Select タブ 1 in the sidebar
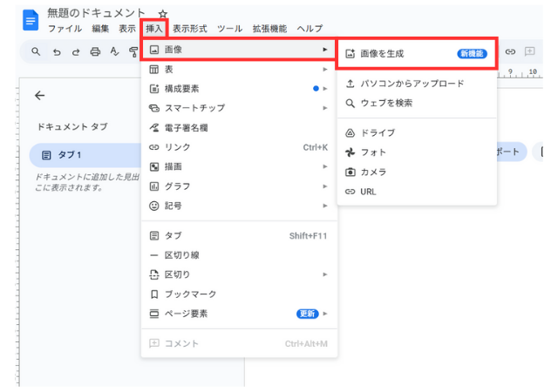This screenshot has width=558, height=392. pyautogui.click(x=85, y=155)
